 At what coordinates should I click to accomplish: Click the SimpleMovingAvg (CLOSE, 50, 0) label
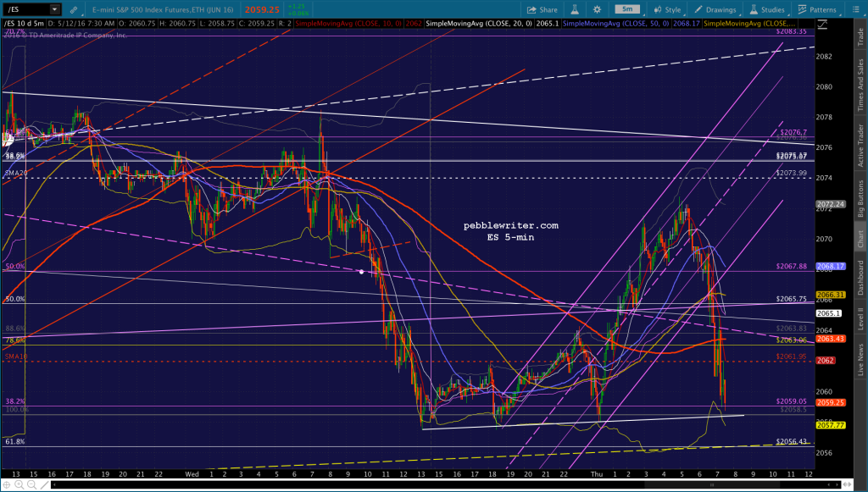tap(616, 24)
